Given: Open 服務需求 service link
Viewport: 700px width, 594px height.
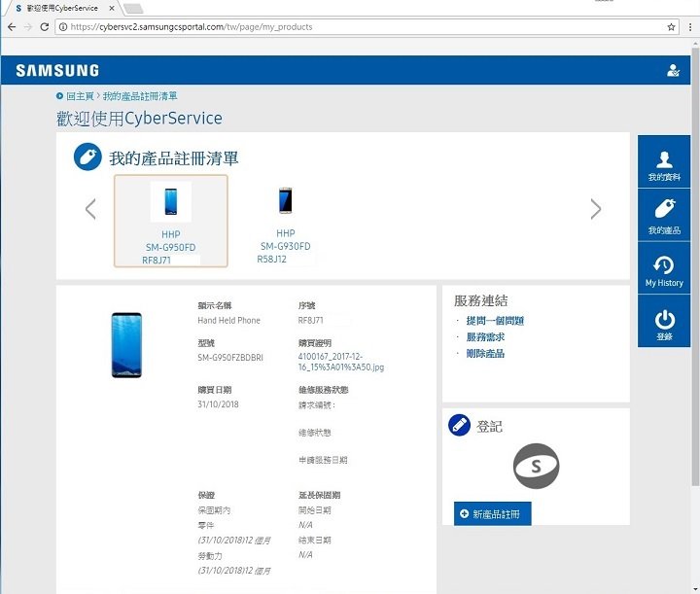Looking at the screenshot, I should tap(485, 337).
